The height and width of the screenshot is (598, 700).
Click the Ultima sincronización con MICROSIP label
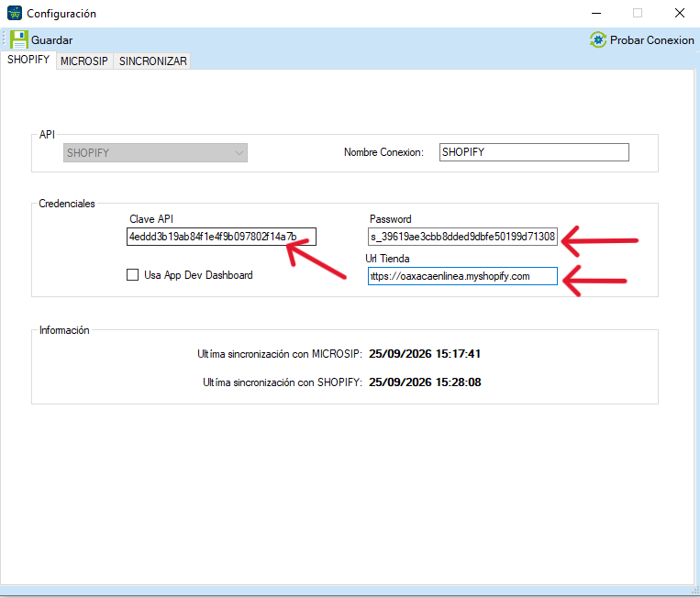pyautogui.click(x=280, y=354)
